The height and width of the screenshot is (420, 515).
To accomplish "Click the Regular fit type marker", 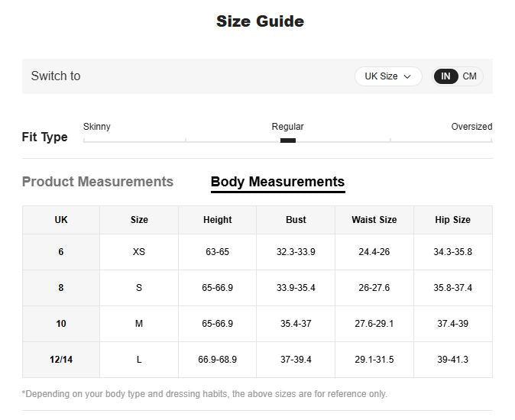I will (x=288, y=141).
